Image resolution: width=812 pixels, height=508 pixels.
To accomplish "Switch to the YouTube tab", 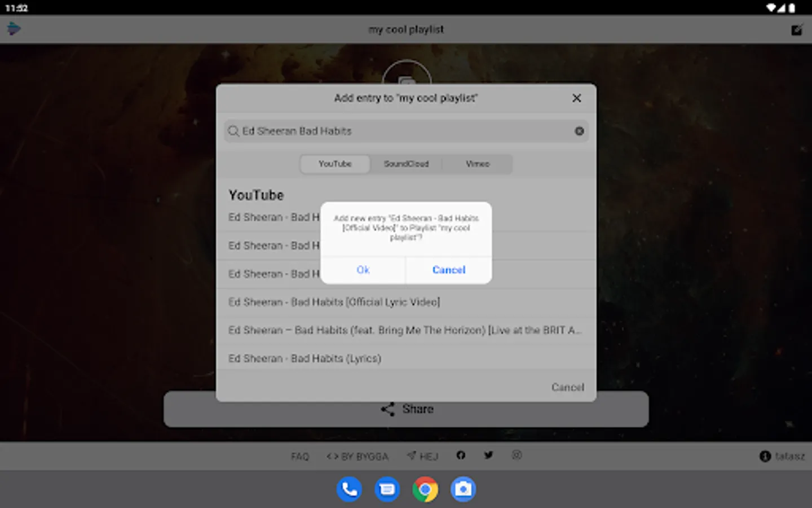I will click(x=335, y=164).
